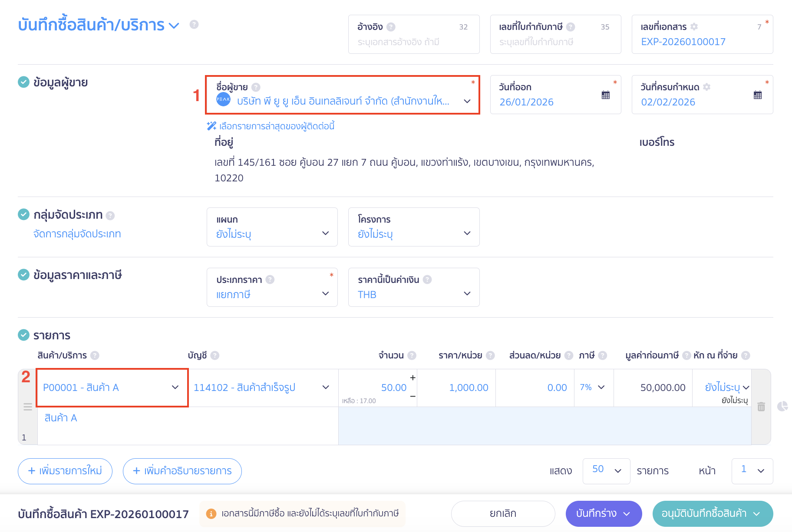Click the gear icon beside เลขที่เอกสาร

pyautogui.click(x=694, y=27)
